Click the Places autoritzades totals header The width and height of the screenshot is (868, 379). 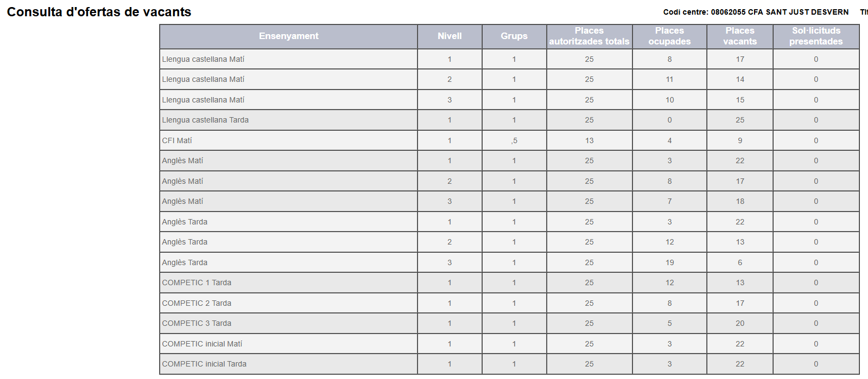coord(589,36)
